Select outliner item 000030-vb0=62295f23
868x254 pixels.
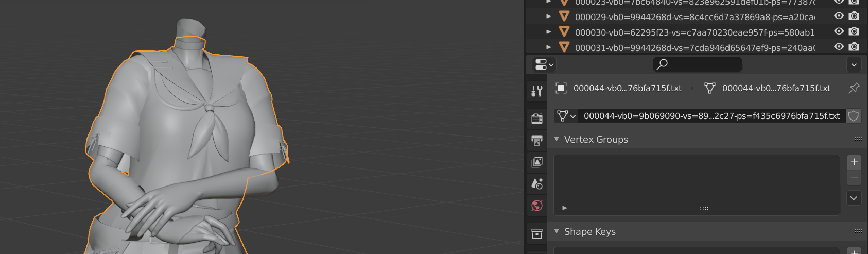pos(695,32)
